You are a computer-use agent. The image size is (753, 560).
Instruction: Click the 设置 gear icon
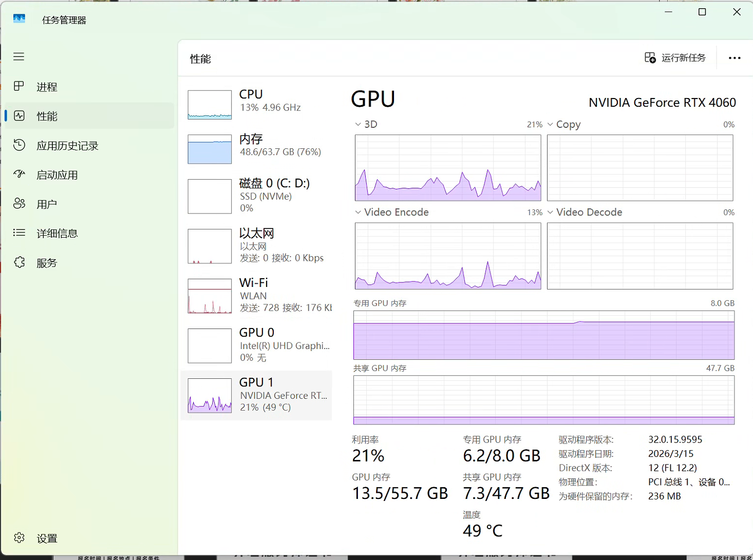pos(19,538)
